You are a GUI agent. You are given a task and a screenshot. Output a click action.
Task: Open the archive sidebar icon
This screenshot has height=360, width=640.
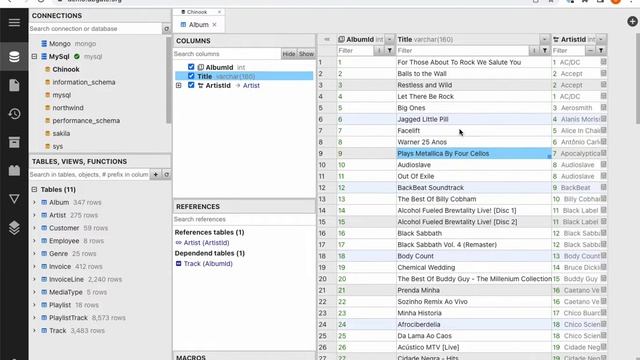point(14,142)
